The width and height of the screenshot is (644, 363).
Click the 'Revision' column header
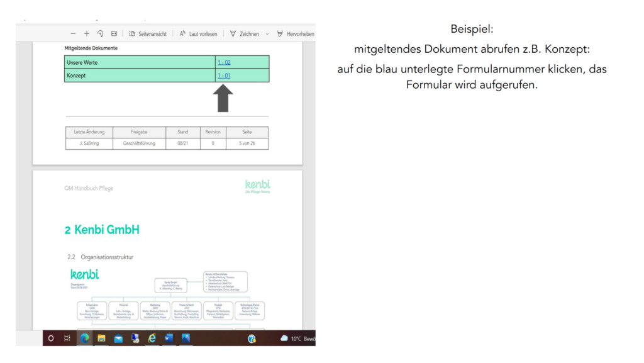click(x=213, y=132)
